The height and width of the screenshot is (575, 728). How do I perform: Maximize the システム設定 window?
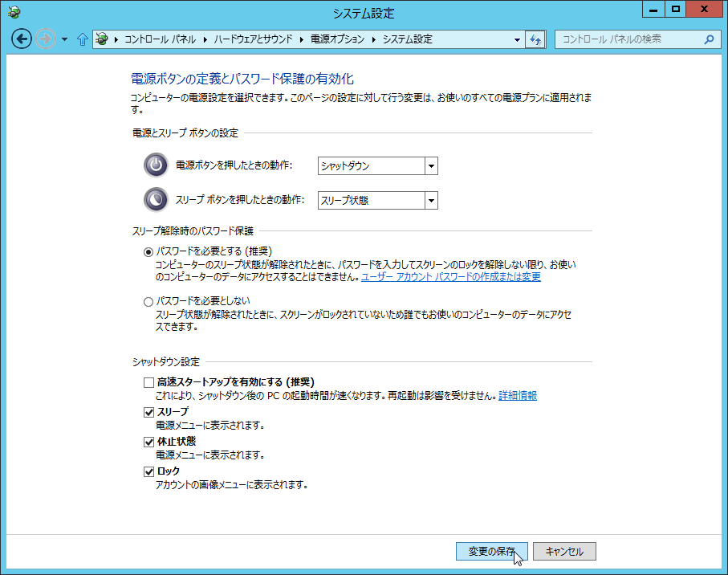[x=676, y=10]
